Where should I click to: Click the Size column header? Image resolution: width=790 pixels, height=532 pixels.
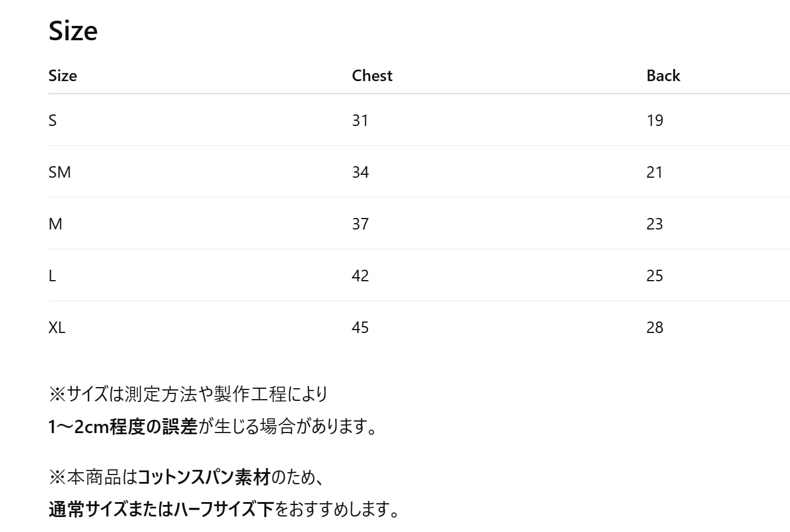(x=63, y=76)
